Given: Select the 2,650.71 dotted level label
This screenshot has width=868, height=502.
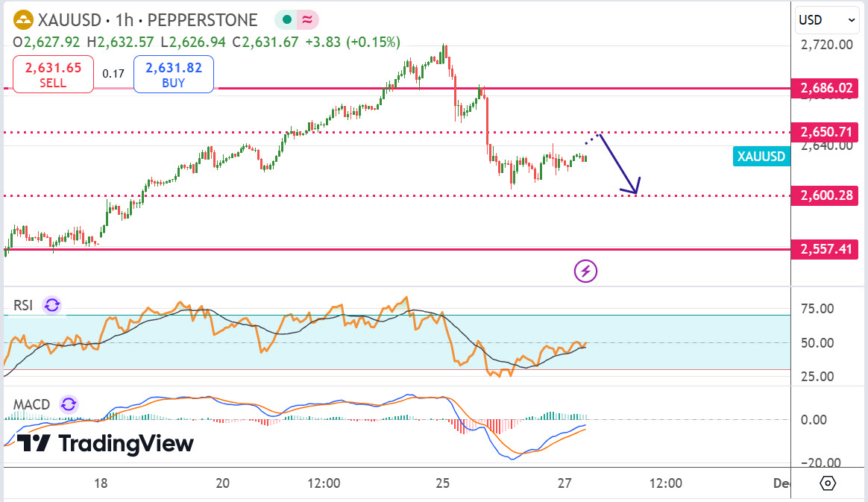Looking at the screenshot, I should 825,133.
